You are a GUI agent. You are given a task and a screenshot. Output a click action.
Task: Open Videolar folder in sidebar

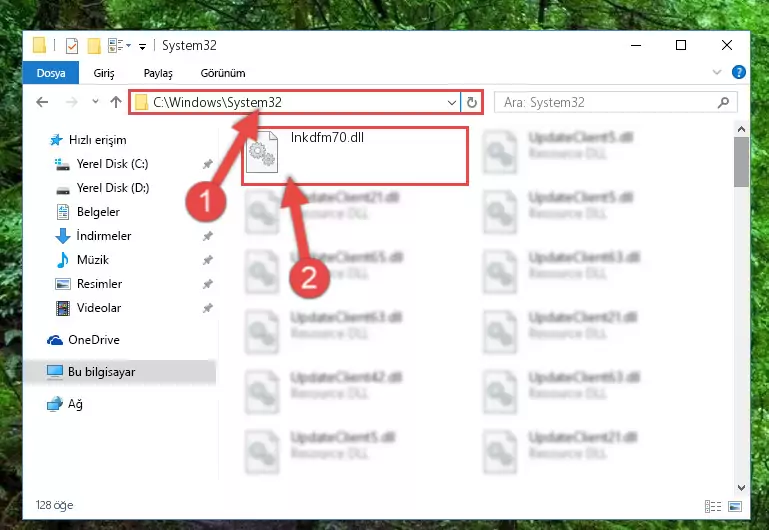99,308
